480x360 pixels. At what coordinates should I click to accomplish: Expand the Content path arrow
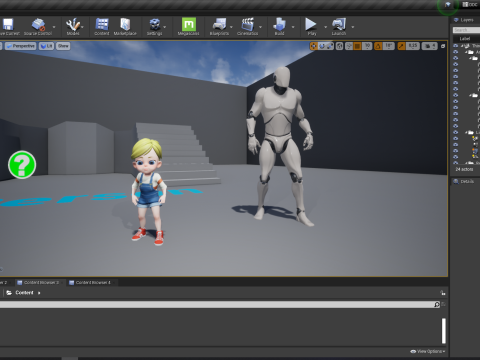(x=39, y=293)
